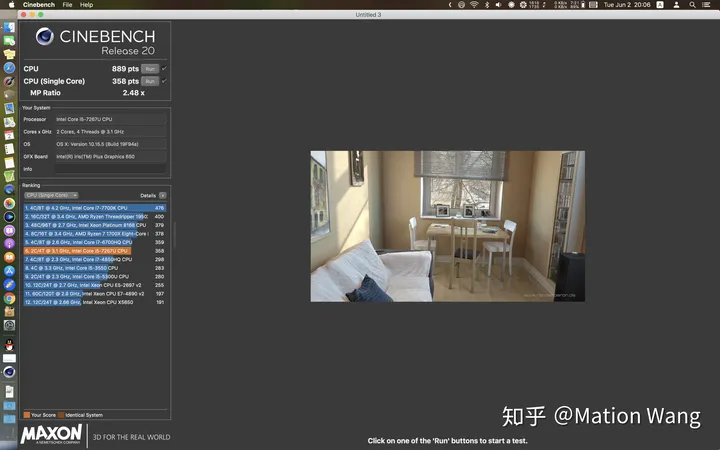This screenshot has width=720, height=450.
Task: Toggle the checkbox beside the CPU test
Action: (x=164, y=68)
